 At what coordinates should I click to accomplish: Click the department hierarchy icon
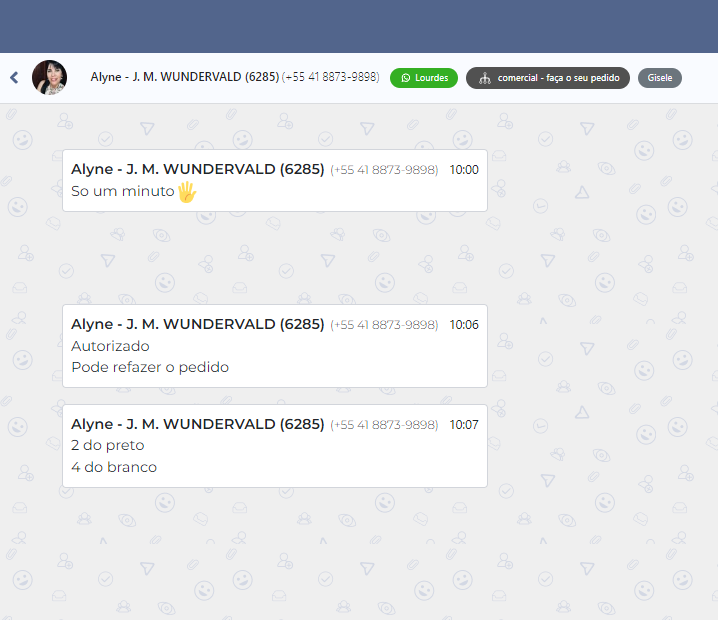(x=484, y=78)
